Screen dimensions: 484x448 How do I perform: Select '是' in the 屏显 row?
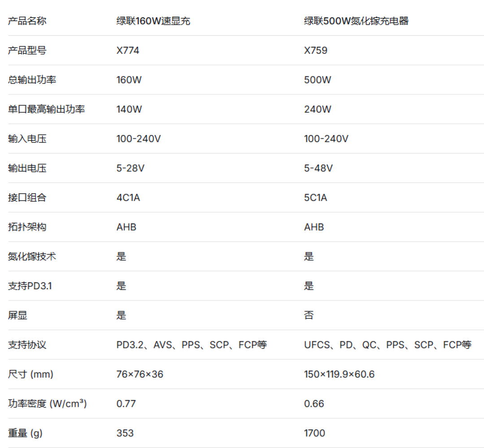tap(121, 315)
